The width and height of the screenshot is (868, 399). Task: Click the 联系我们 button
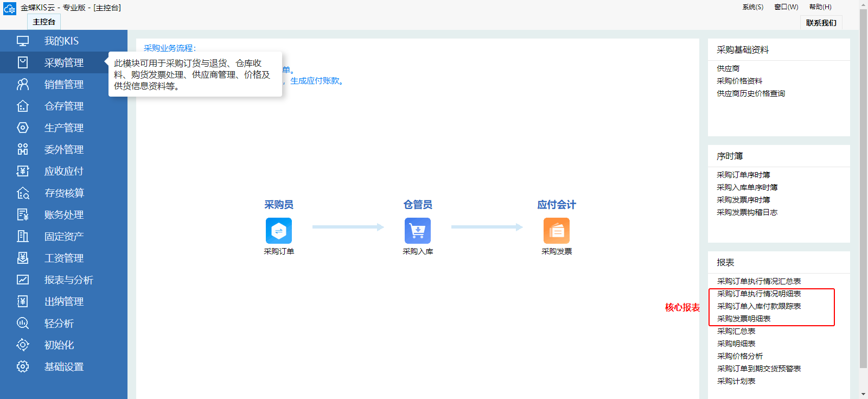tap(821, 23)
